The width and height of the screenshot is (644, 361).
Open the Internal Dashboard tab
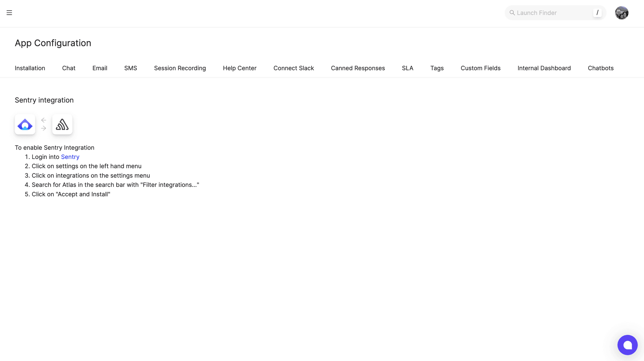click(544, 68)
